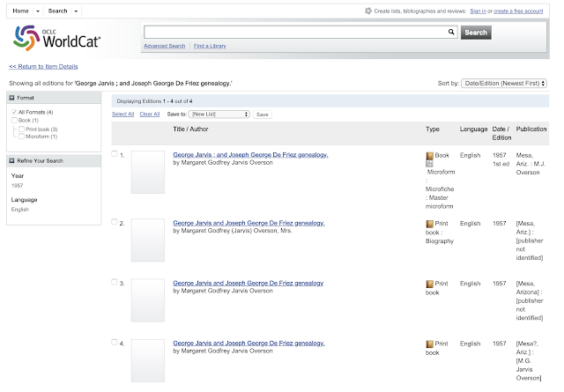Follow the Return to Item Details link

coord(43,66)
